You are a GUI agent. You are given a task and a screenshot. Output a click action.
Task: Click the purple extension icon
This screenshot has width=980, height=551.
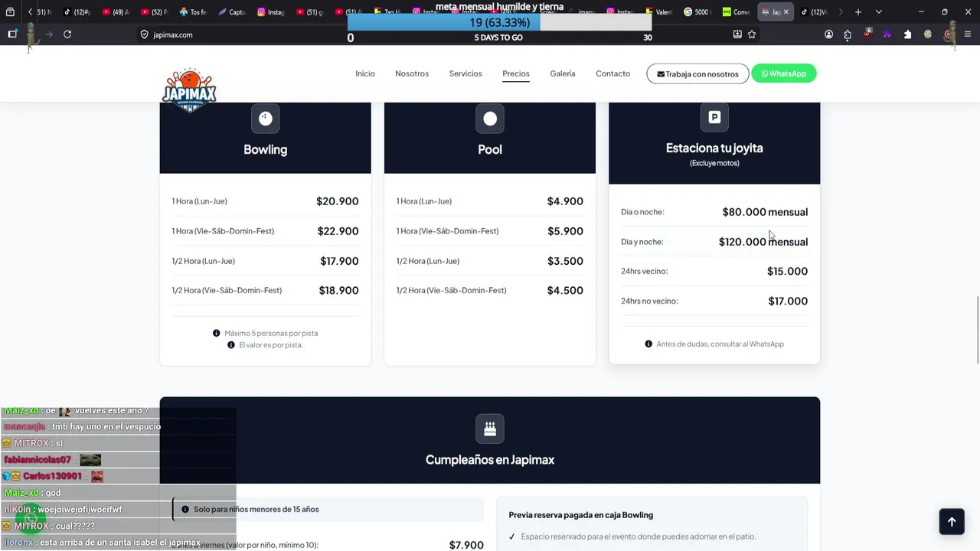point(887,34)
